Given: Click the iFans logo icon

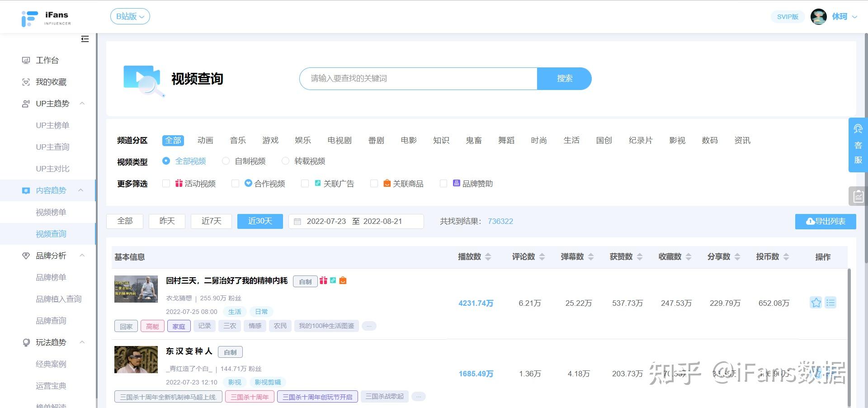Looking at the screenshot, I should point(29,19).
